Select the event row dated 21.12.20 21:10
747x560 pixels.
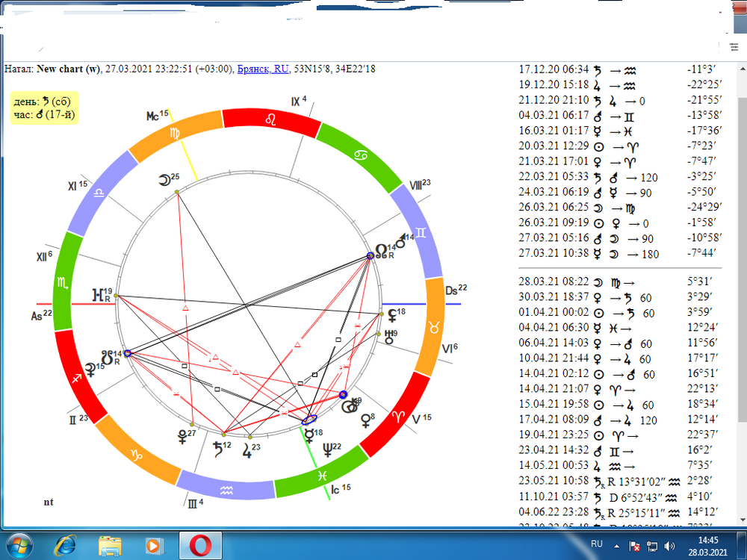(620, 101)
